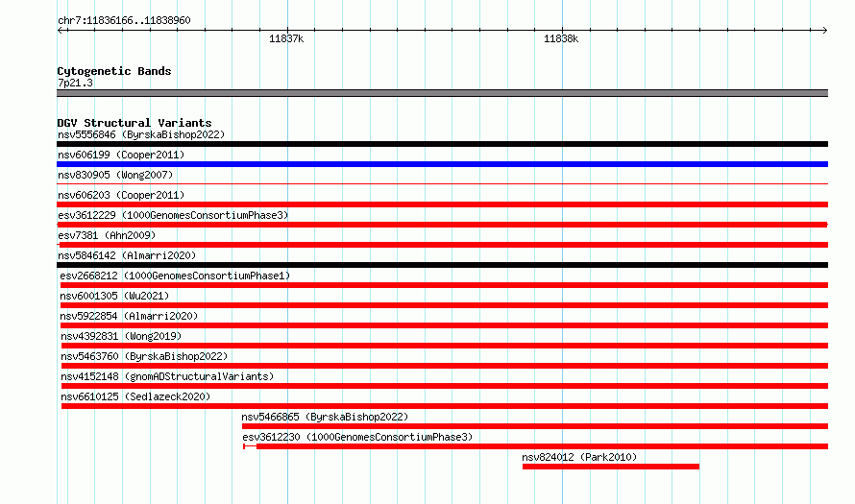Click the short red nsv824012 bar
This screenshot has height=504, width=855.
(611, 467)
